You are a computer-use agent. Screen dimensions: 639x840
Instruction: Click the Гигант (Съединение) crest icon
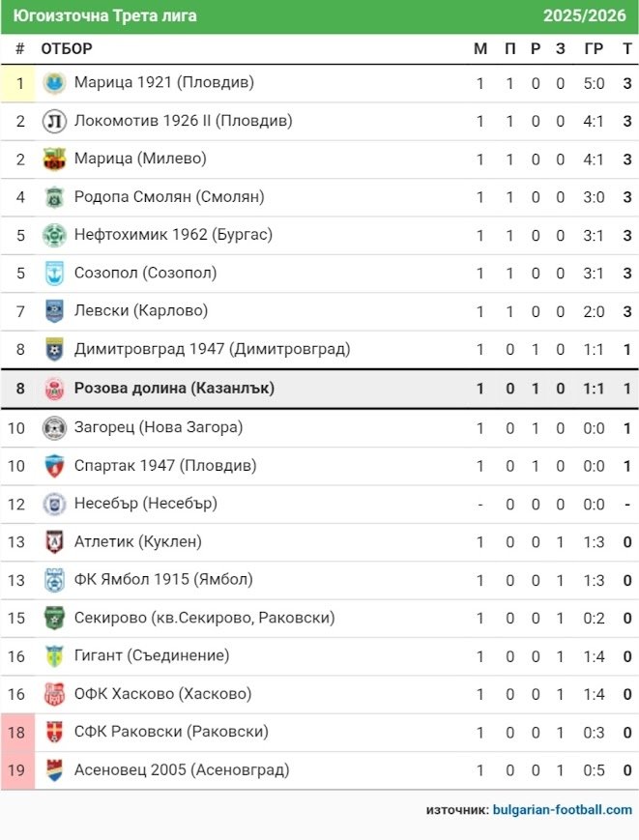point(54,656)
